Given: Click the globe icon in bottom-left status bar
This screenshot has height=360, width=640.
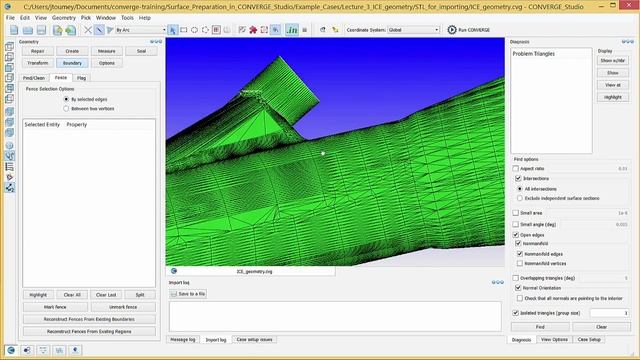Looking at the screenshot, I should pos(11,350).
